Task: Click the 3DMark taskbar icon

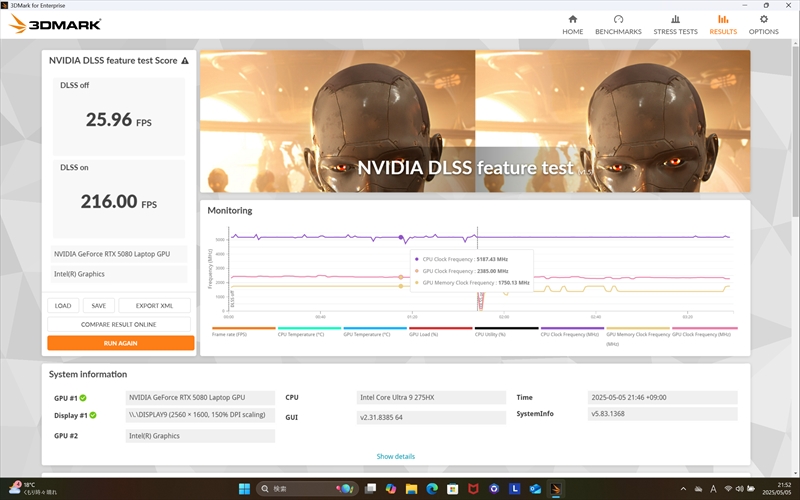Action: click(x=556, y=489)
